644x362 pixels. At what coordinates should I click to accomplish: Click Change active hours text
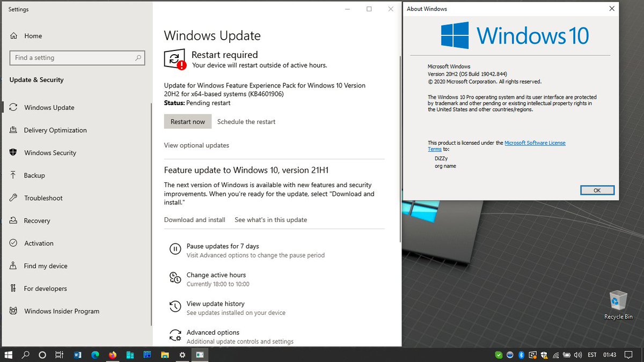(x=216, y=275)
